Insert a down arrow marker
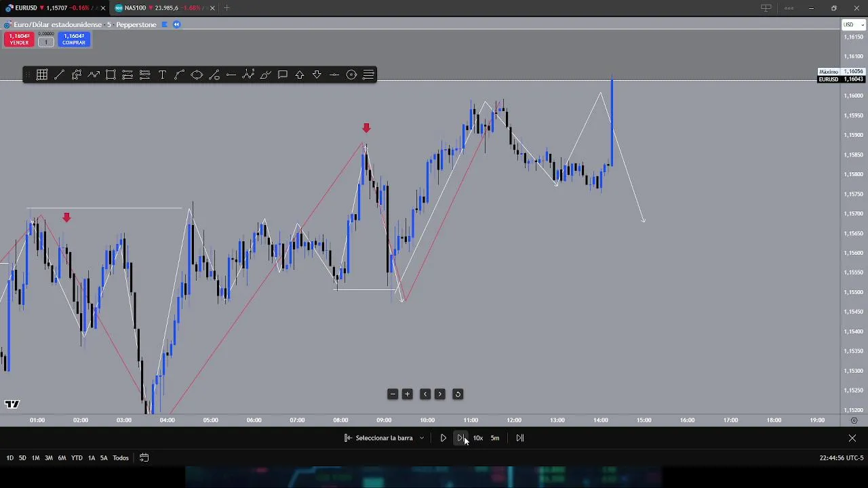Screen dimensions: 868x488 pyautogui.click(x=317, y=75)
